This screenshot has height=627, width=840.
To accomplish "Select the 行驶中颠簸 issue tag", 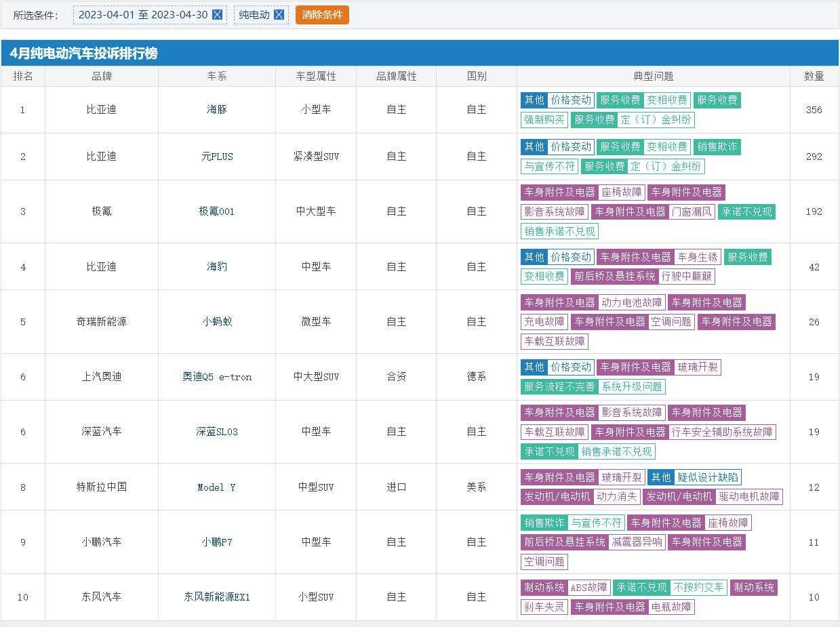I will (687, 277).
